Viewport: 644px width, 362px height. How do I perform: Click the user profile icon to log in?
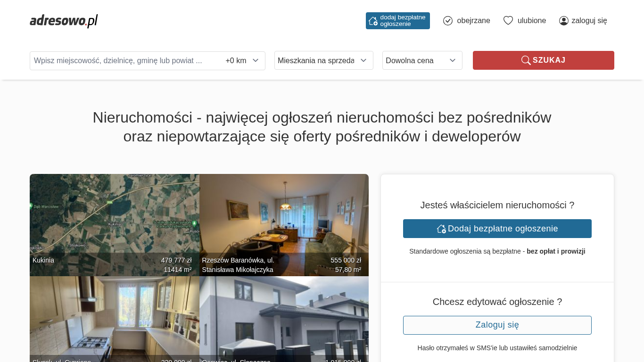(x=563, y=21)
